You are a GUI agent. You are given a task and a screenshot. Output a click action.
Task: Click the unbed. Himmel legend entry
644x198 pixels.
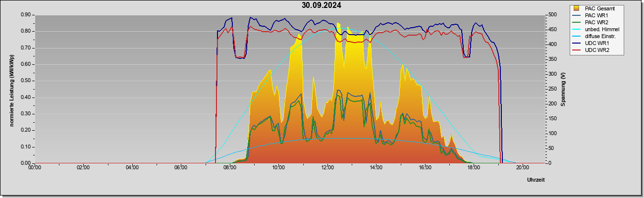(x=596, y=29)
